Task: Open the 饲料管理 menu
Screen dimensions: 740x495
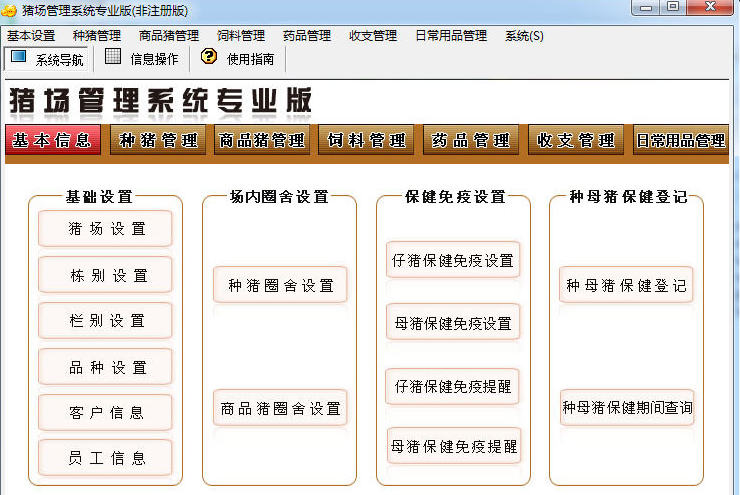Action: point(241,35)
